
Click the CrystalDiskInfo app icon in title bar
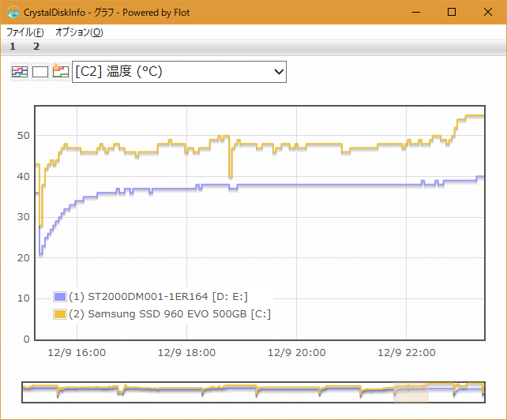13,12
